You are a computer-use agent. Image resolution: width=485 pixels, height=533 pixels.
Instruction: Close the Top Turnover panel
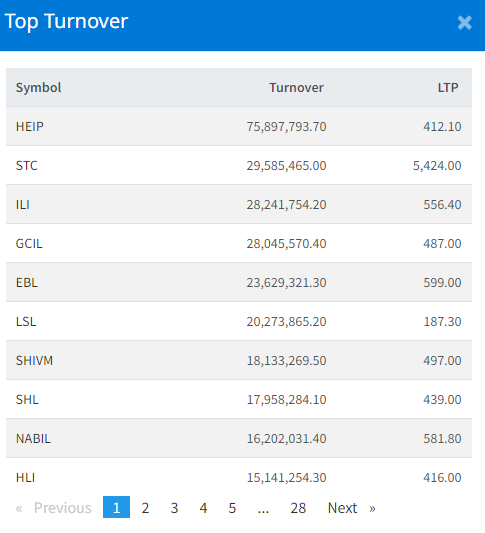464,23
